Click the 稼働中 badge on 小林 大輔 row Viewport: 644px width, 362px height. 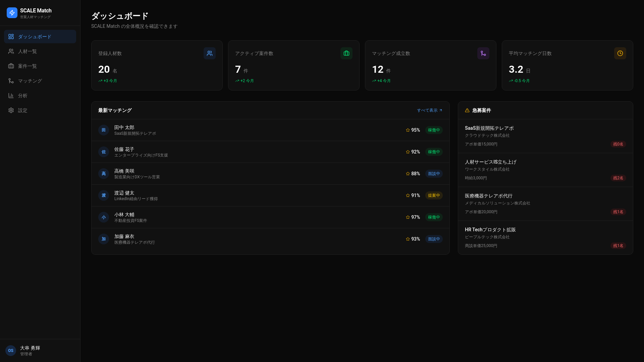coord(434,217)
